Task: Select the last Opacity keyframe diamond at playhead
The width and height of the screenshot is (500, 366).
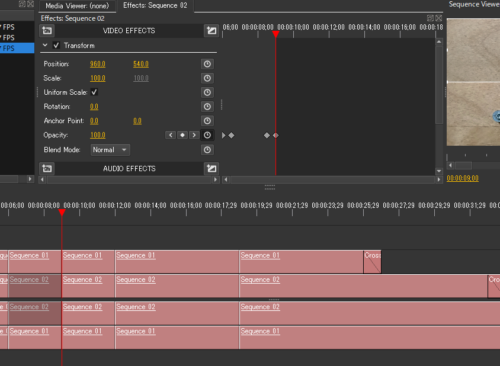Action: (x=276, y=135)
